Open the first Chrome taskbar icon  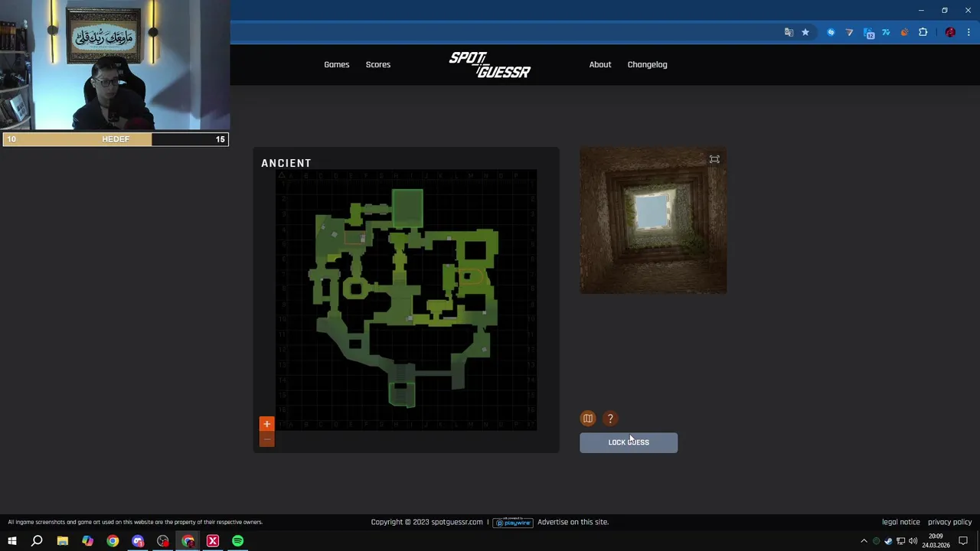[113, 541]
